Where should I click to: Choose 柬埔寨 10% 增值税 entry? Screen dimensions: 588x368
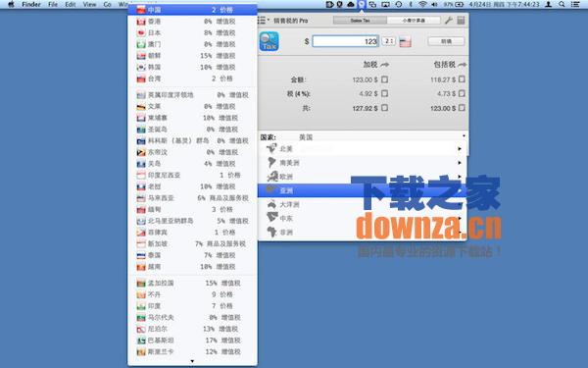click(192, 118)
